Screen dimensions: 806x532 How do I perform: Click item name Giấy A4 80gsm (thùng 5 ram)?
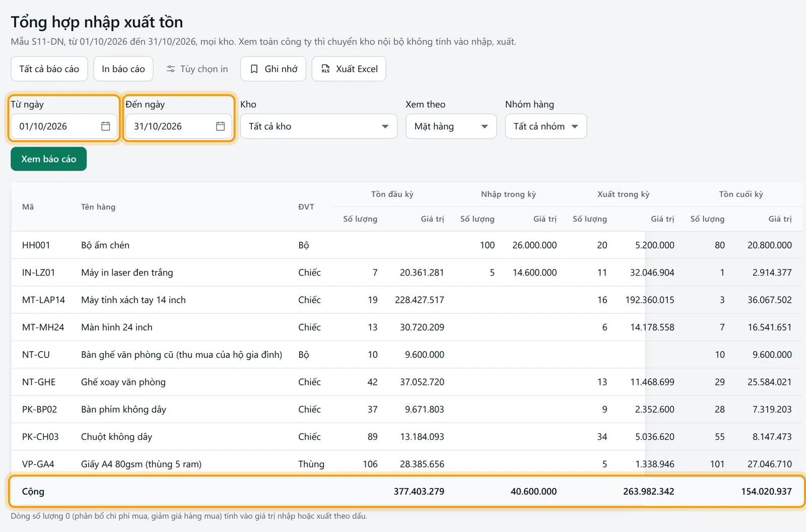coord(142,464)
